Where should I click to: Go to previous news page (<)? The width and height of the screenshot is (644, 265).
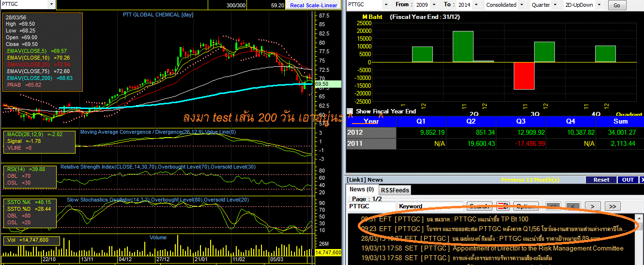573,206
